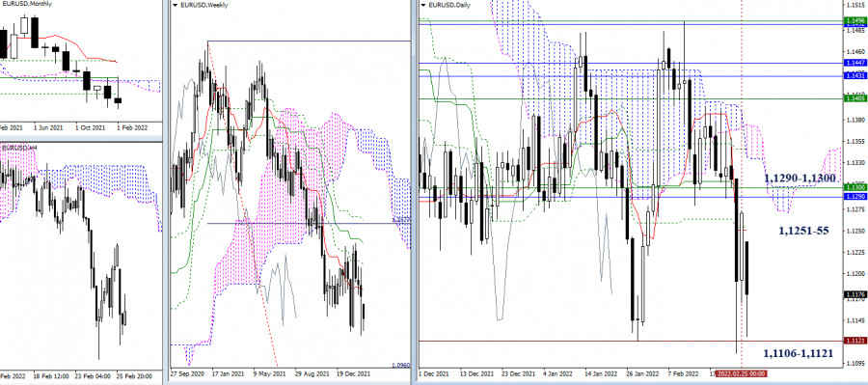Select the green 1.1405 price level tag
The image size is (868, 385).
pos(854,98)
